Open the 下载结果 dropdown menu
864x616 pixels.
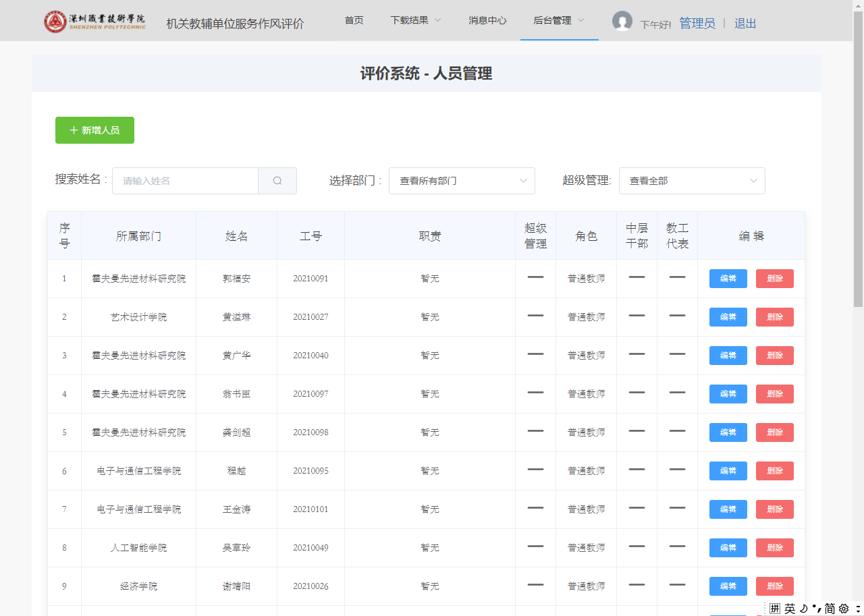pos(416,20)
